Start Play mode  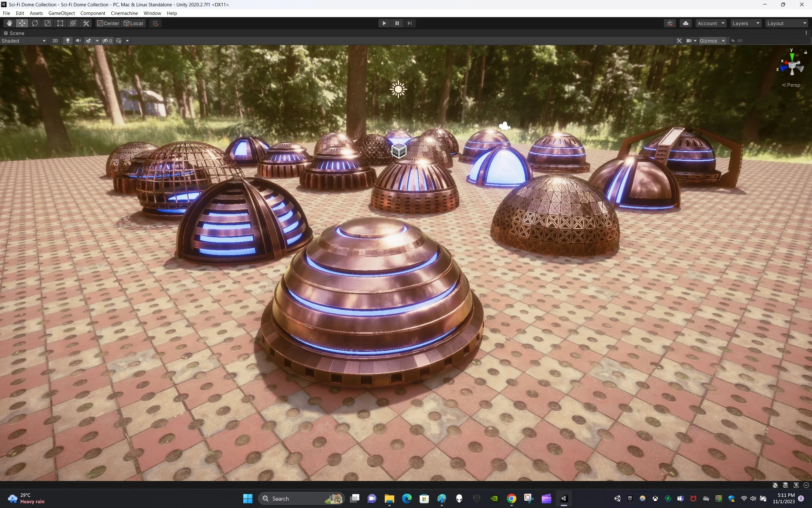[384, 23]
